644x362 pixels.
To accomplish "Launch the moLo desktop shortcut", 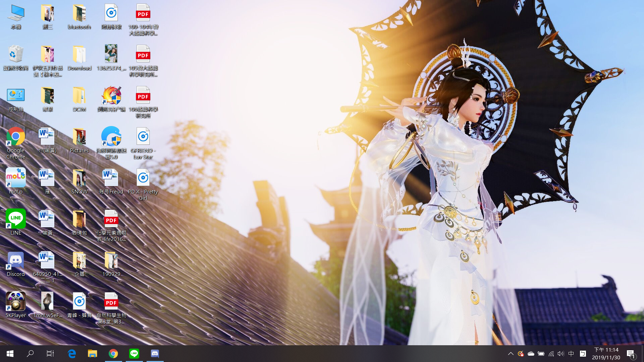I will tap(16, 181).
